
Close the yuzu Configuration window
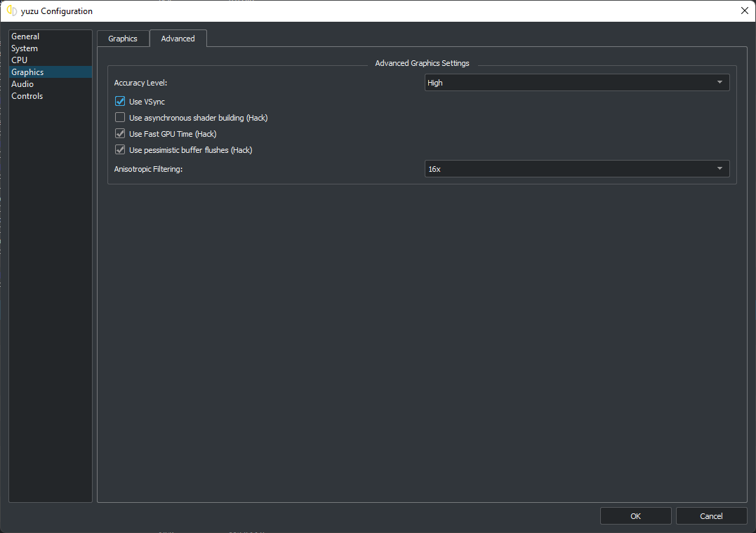tap(744, 11)
